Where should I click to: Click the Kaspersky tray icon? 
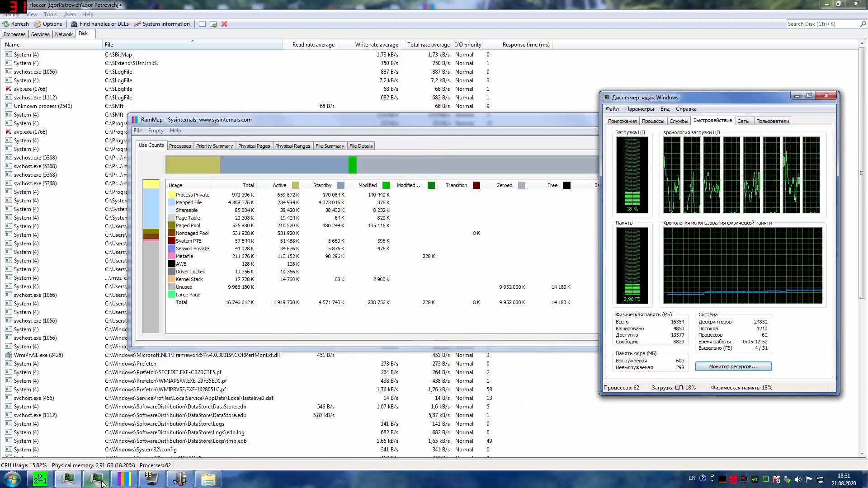click(777, 479)
